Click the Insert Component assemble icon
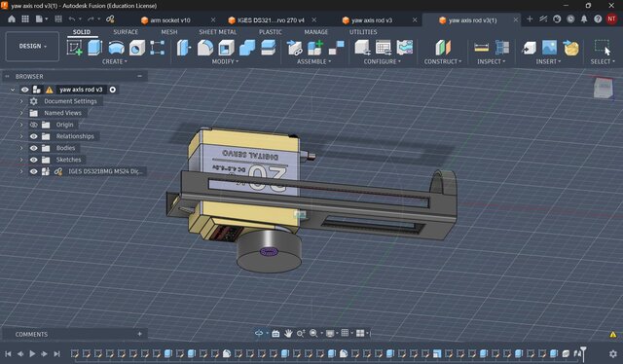Viewport: 623px width, 364px height. [294, 48]
